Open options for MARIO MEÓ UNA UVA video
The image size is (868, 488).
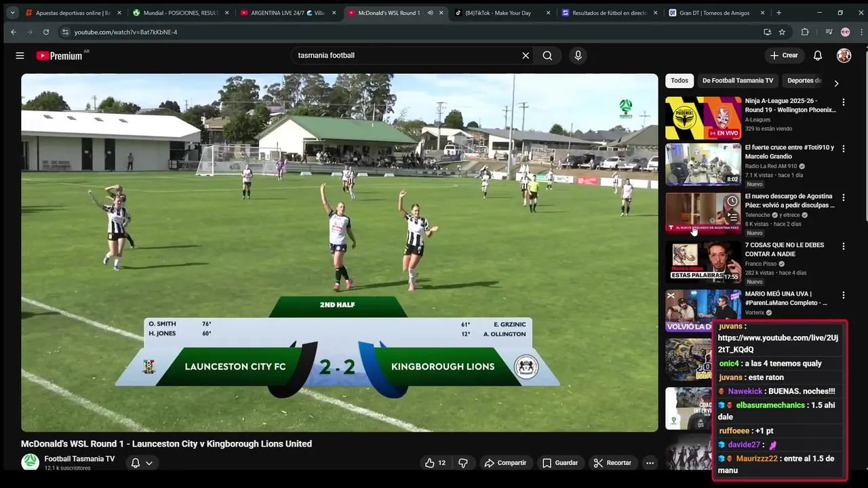(844, 296)
